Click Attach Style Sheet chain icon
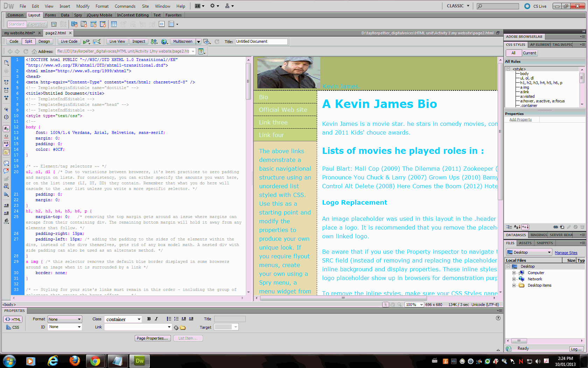Screen dimensions: 588x368 click(x=556, y=227)
